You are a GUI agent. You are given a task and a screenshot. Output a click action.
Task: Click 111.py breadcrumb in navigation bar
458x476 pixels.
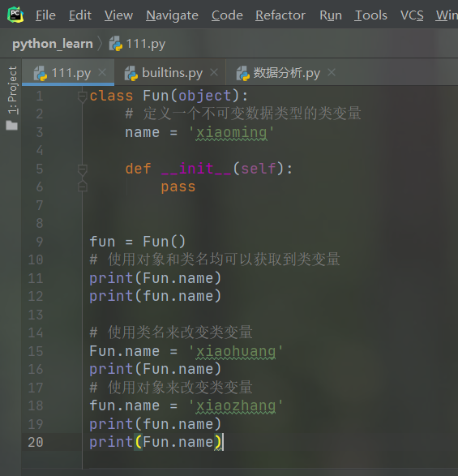click(146, 44)
